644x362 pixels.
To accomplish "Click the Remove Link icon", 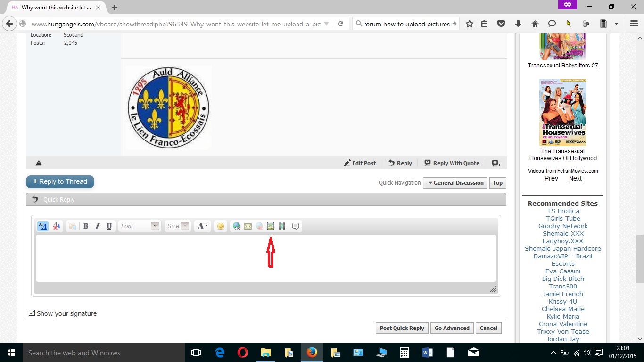I will click(259, 226).
